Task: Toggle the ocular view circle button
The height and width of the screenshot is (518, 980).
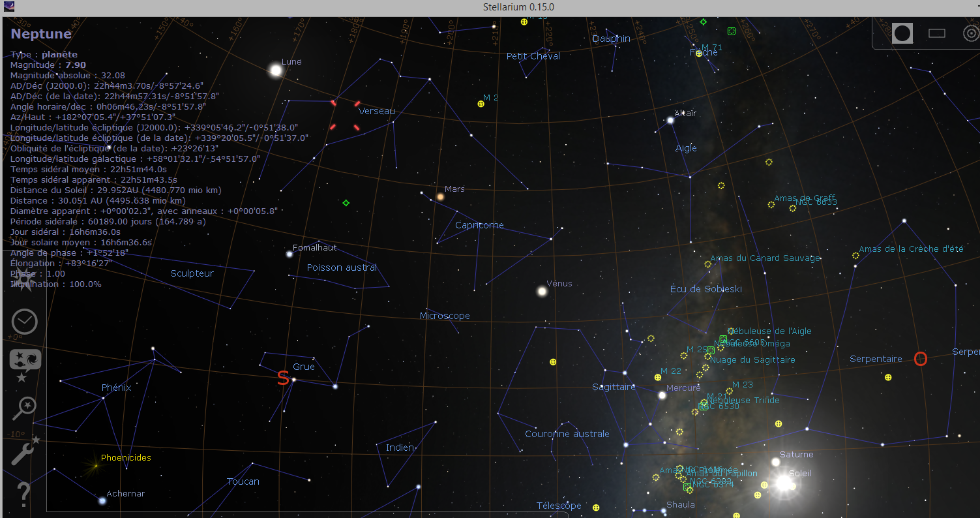Action: 902,33
